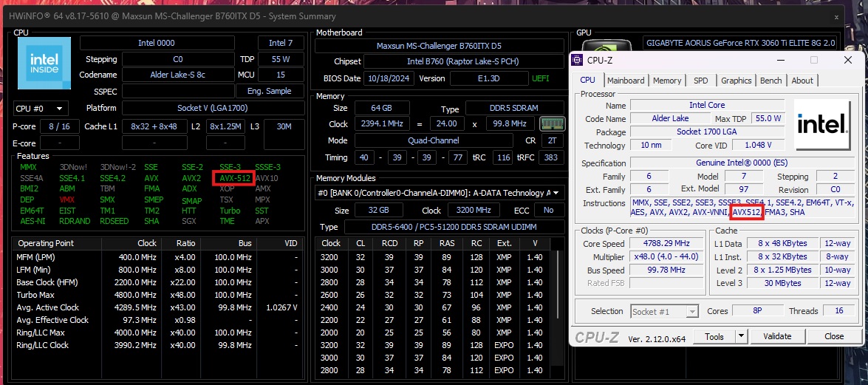Click the green UEFI label
Image resolution: width=868 pixels, height=385 pixels.
tap(541, 78)
